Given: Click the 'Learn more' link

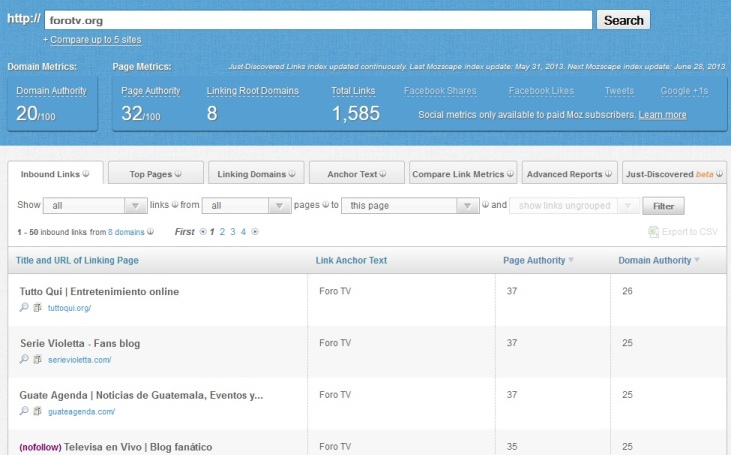Looking at the screenshot, I should 662,115.
